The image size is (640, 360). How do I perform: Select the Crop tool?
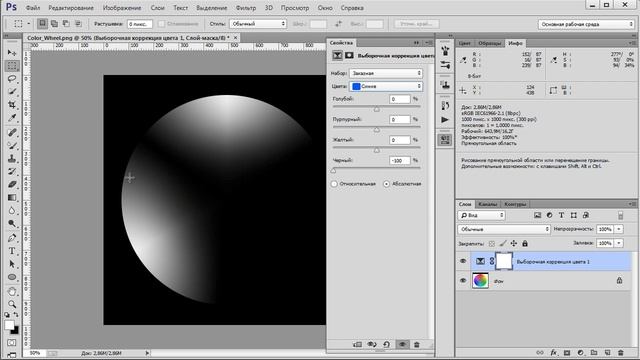click(x=12, y=104)
